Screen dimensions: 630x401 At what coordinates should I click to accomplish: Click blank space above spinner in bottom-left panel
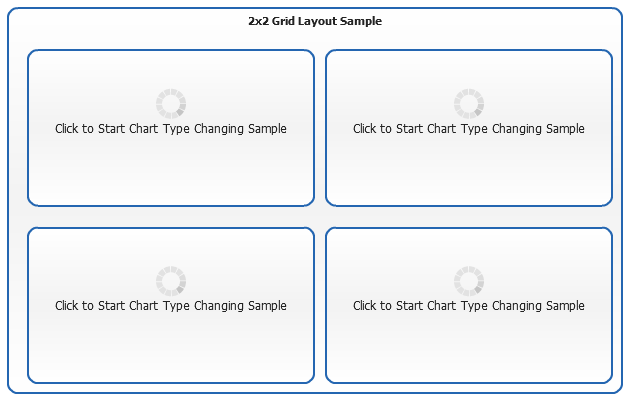click(171, 246)
